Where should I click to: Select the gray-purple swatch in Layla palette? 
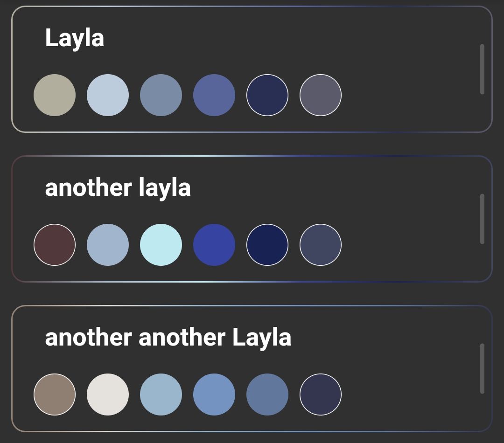(x=321, y=95)
